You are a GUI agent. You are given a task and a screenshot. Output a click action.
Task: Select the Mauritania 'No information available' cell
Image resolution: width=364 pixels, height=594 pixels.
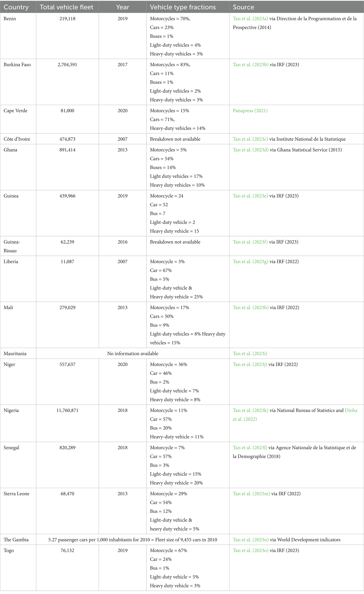pos(133,354)
